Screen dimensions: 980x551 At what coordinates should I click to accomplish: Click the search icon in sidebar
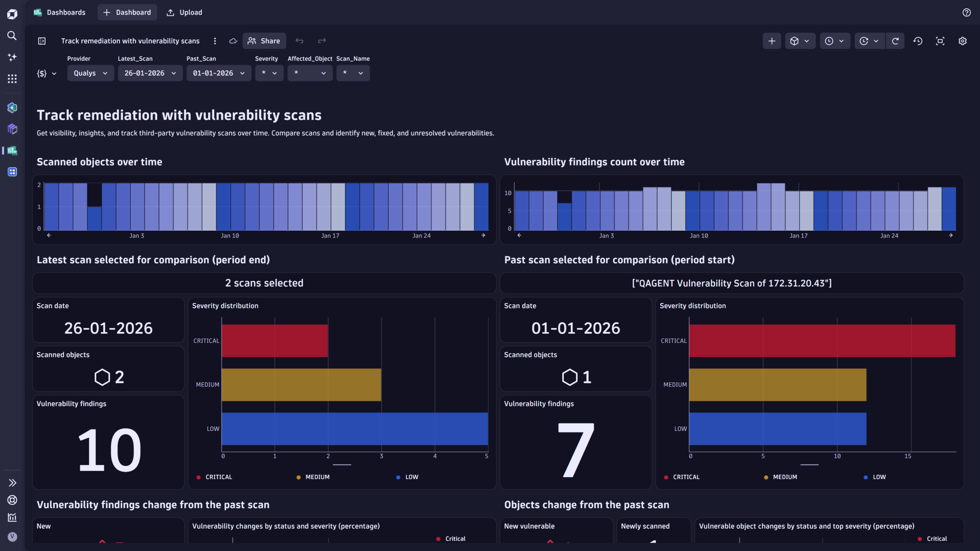[x=12, y=36]
